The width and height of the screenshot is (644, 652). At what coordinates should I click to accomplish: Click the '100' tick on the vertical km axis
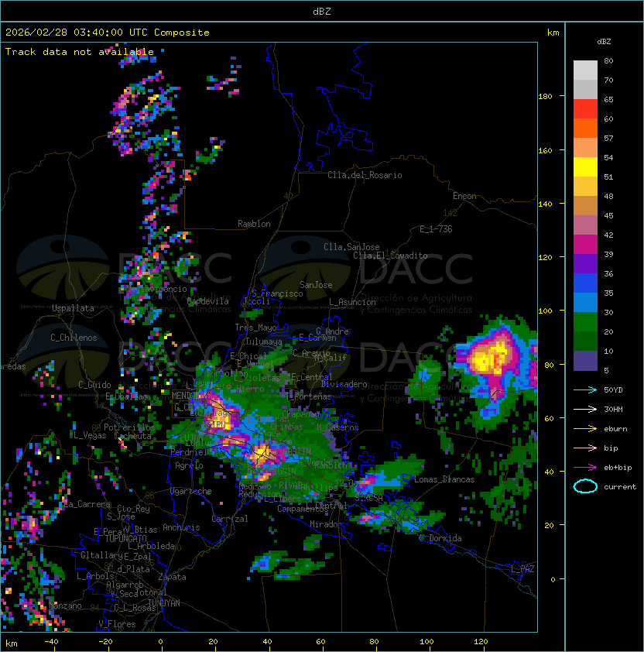(545, 311)
